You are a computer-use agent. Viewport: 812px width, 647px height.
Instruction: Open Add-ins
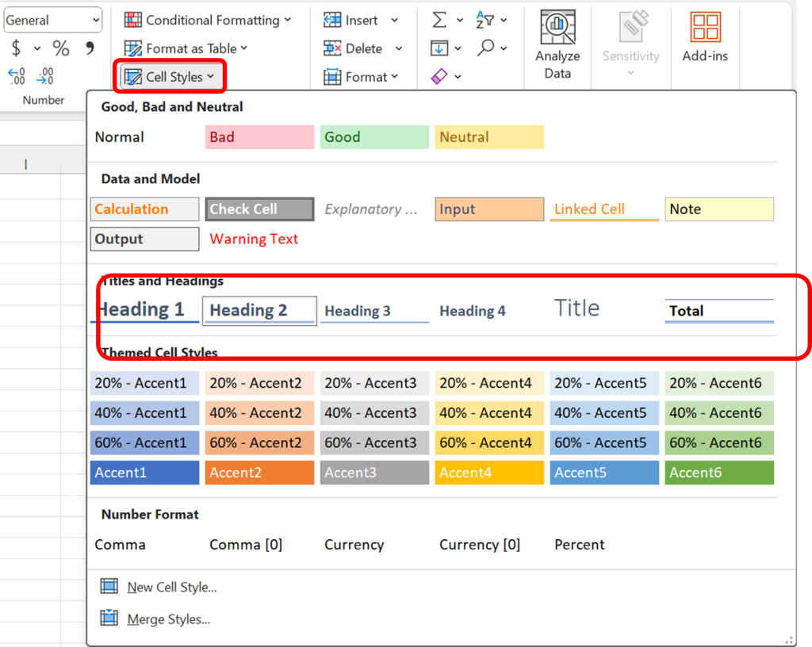click(x=705, y=37)
